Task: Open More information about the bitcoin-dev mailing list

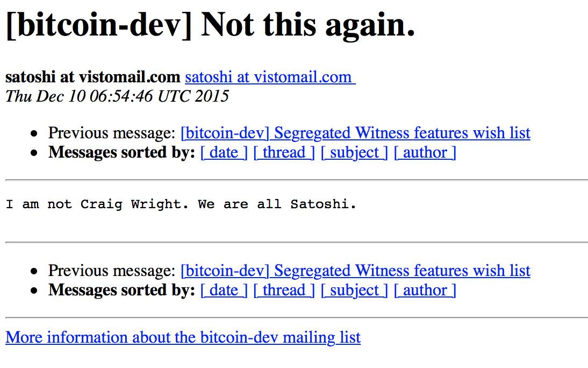Action: point(183,338)
